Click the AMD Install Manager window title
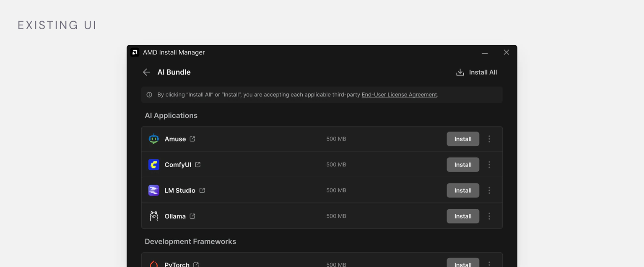Image resolution: width=644 pixels, height=267 pixels. point(174,52)
